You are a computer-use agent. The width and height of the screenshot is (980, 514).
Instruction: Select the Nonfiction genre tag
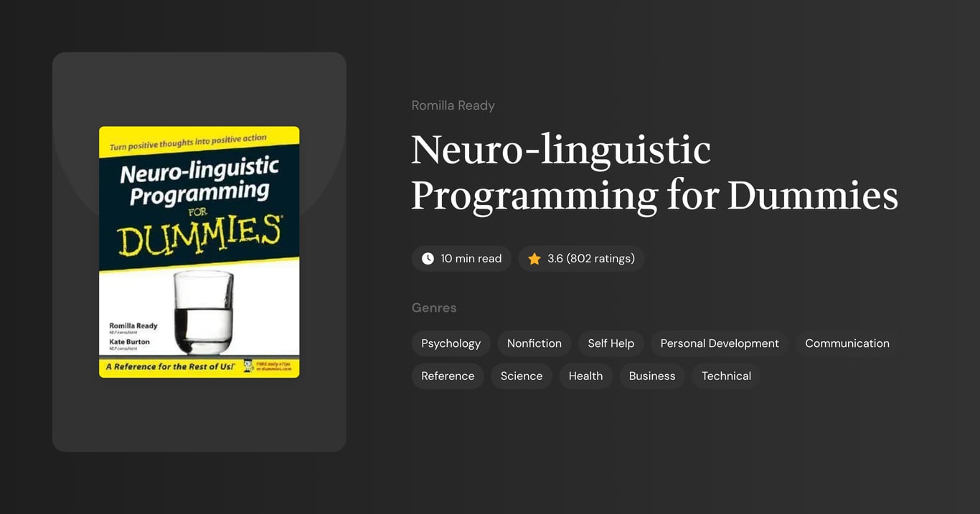[534, 343]
